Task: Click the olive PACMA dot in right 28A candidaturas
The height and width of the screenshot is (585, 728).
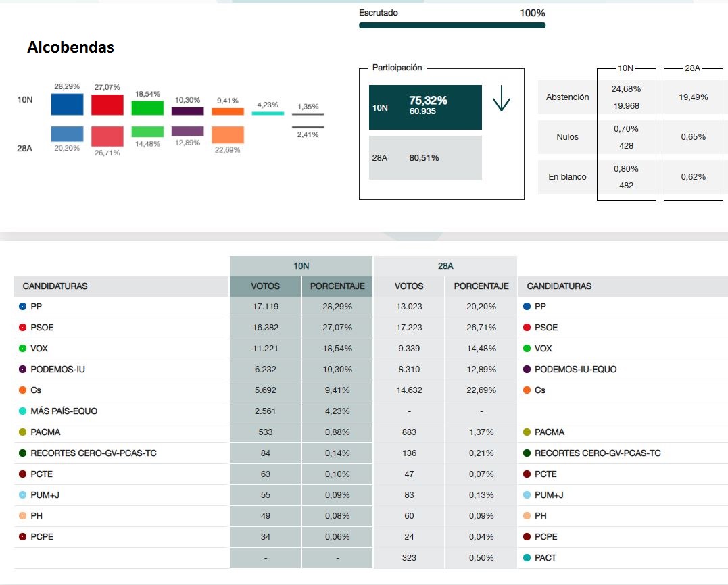Action: point(527,432)
